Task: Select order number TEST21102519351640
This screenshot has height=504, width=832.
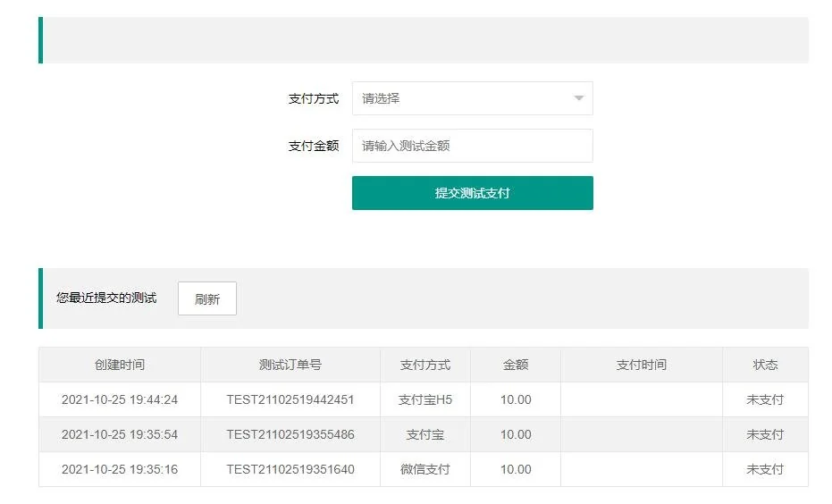Action: (x=290, y=469)
